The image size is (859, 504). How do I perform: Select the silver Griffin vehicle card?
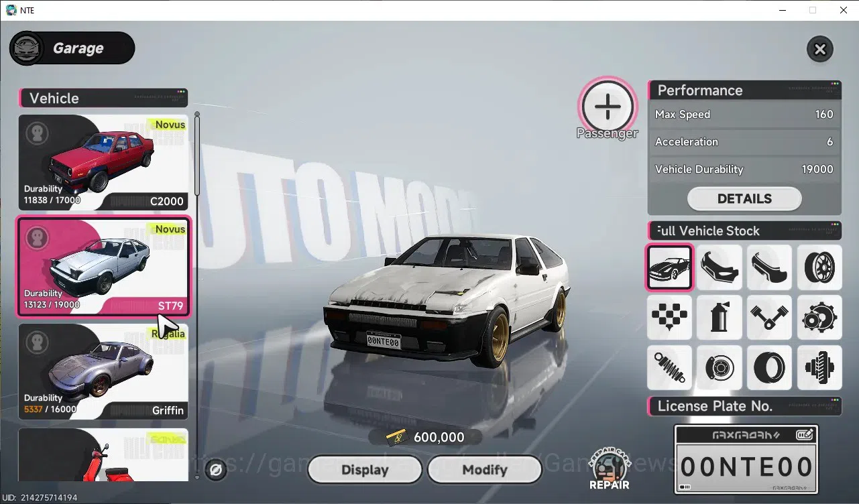click(x=103, y=372)
